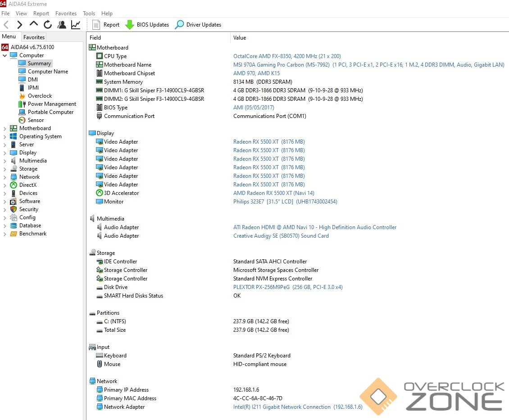This screenshot has width=509, height=420.
Task: Open the OctalCore AMD FX-8350 link
Action: [x=287, y=56]
